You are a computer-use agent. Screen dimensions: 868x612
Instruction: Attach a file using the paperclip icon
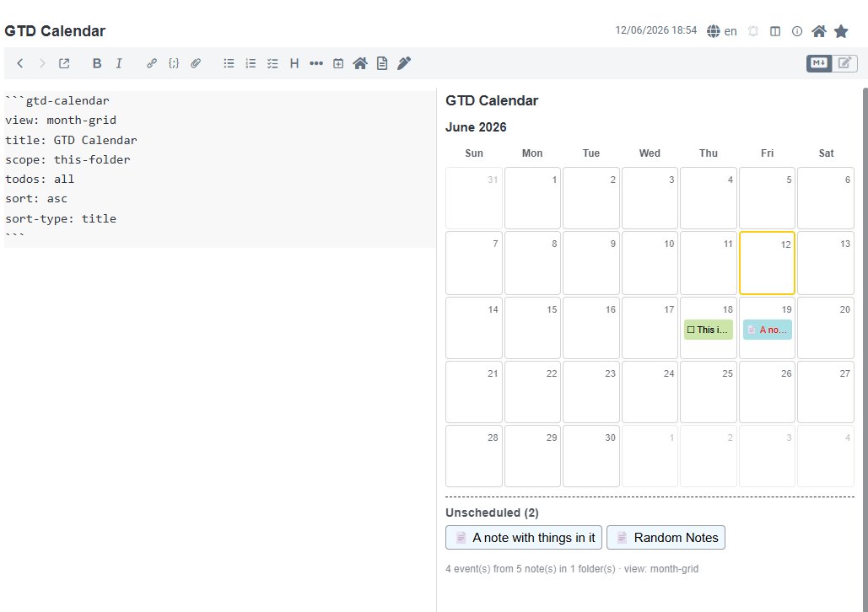pyautogui.click(x=196, y=63)
